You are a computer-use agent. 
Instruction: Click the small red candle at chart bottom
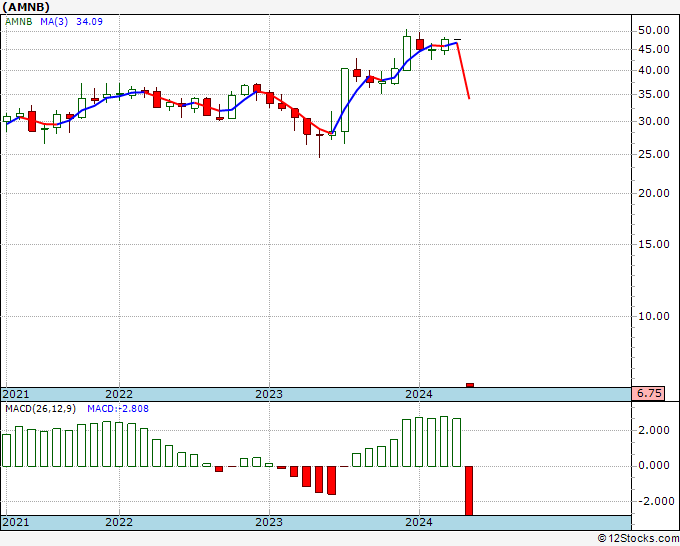(x=470, y=385)
